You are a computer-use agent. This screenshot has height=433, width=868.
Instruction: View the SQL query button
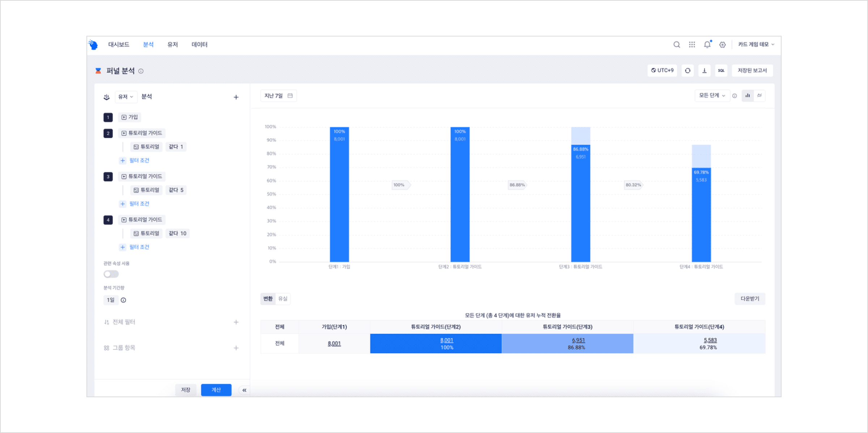[x=721, y=70]
